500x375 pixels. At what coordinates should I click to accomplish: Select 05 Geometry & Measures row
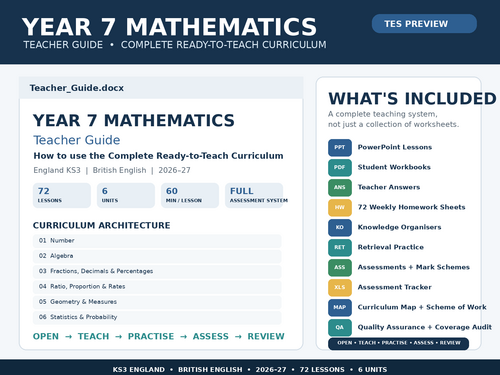[157, 302]
